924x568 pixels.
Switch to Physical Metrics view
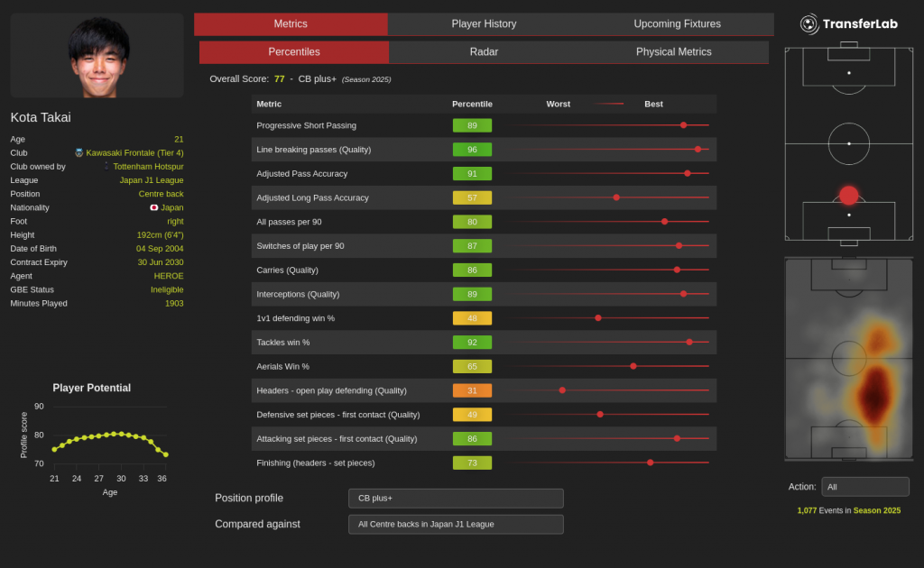(673, 52)
